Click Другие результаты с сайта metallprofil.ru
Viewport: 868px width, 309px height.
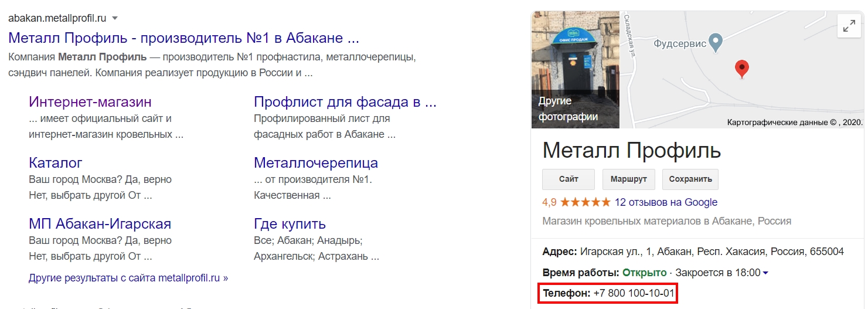coord(128,278)
